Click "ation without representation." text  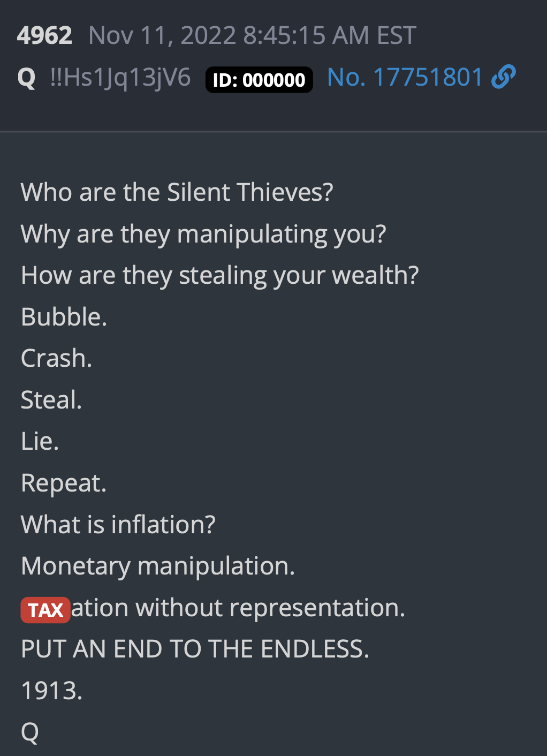[238, 608]
